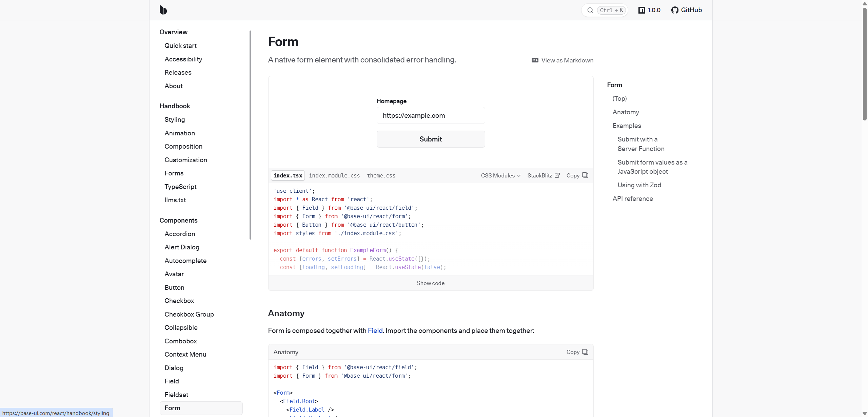Open the CSS Modules dropdown
Viewport: 868px width, 417px height.
[x=500, y=175]
